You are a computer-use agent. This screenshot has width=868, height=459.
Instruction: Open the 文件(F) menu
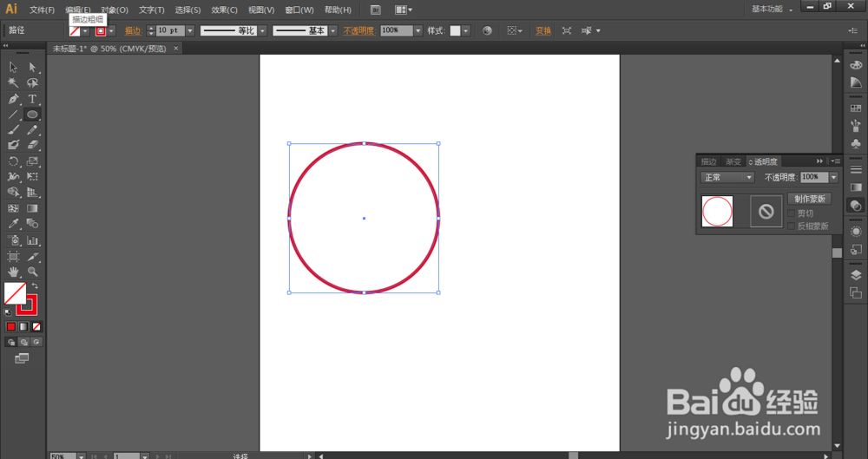(42, 10)
